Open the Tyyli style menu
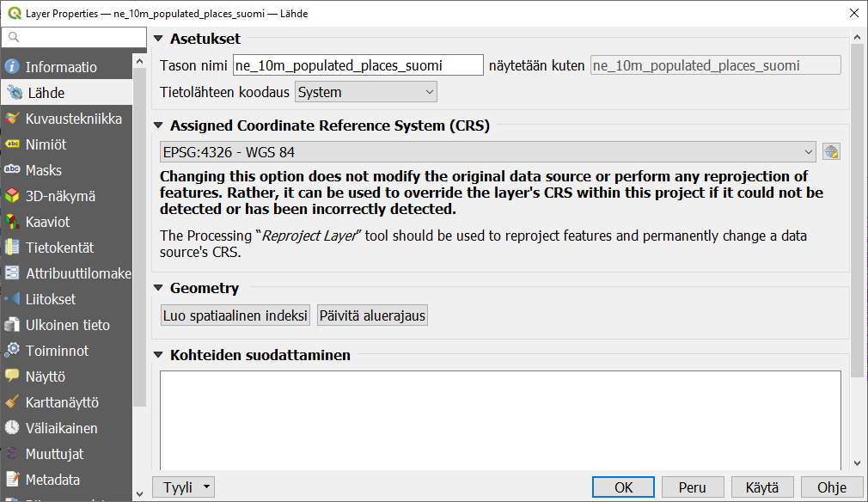This screenshot has height=502, width=868. tap(183, 487)
